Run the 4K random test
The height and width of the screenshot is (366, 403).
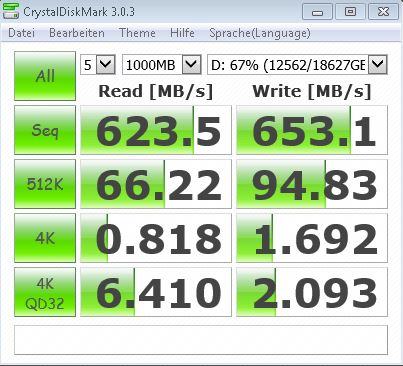pyautogui.click(x=45, y=238)
